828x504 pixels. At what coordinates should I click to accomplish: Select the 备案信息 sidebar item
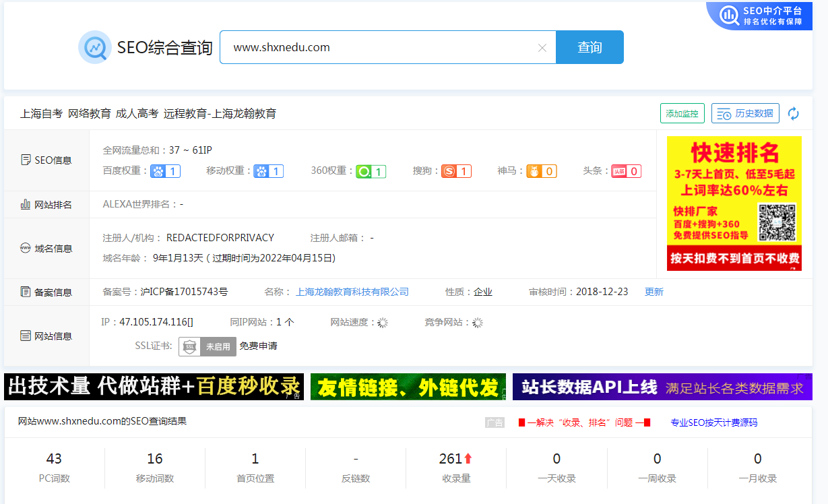[46, 292]
